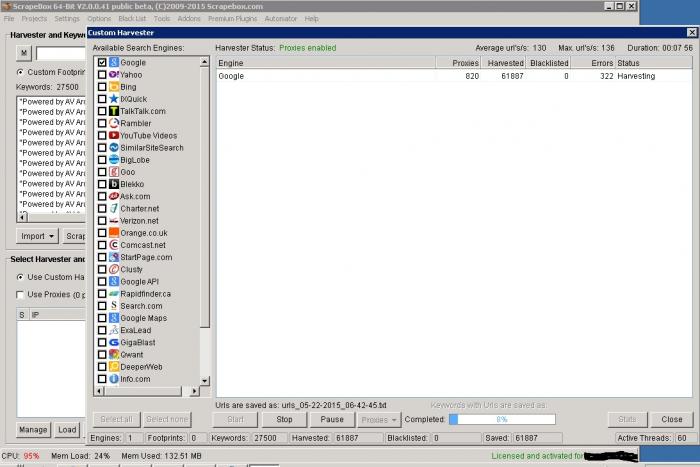Click the Search.com icon
The height and width of the screenshot is (467, 700).
point(114,306)
